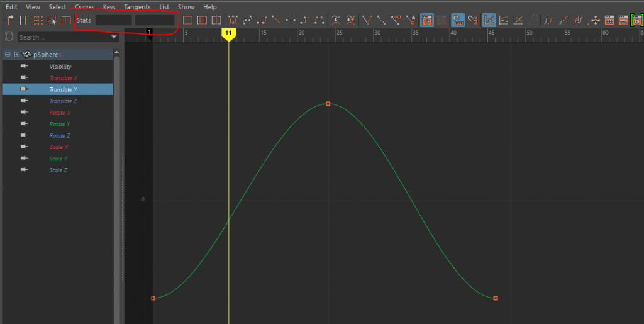The height and width of the screenshot is (324, 644).
Task: Open the Tangents menu
Action: click(137, 7)
